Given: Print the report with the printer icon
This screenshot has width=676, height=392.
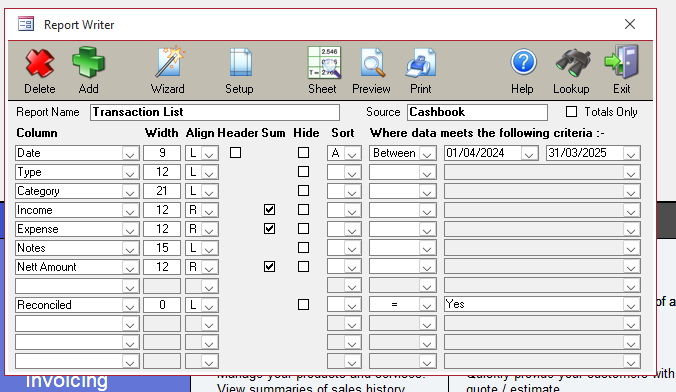Looking at the screenshot, I should pyautogui.click(x=421, y=63).
